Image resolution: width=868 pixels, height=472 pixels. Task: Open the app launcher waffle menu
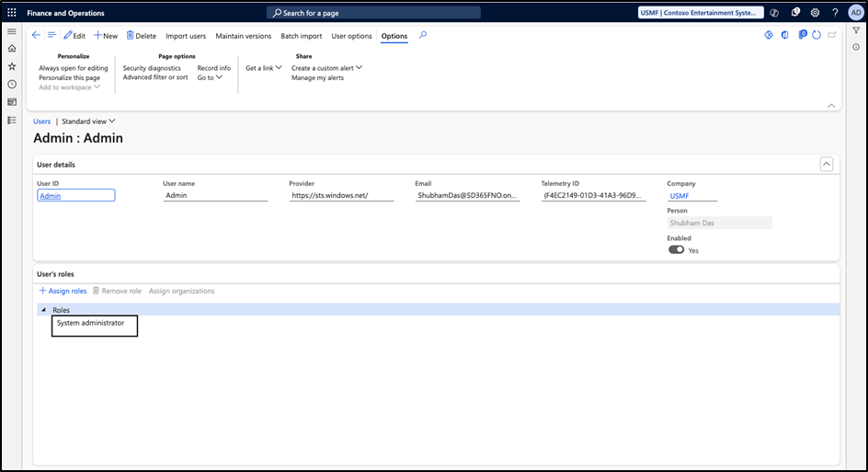point(12,13)
